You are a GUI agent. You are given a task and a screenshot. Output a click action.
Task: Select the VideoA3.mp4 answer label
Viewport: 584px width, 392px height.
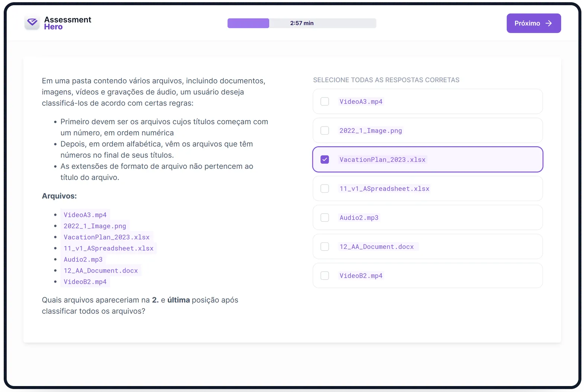[x=361, y=102]
